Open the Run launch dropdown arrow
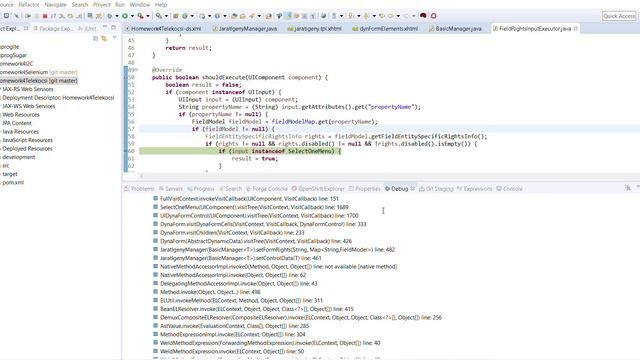 (132, 16)
